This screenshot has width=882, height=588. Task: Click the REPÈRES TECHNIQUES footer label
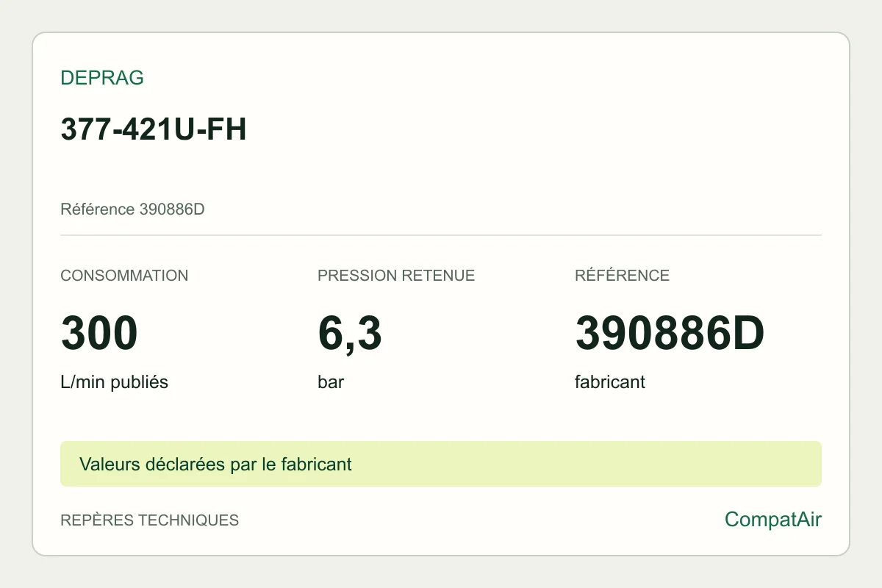coord(149,520)
